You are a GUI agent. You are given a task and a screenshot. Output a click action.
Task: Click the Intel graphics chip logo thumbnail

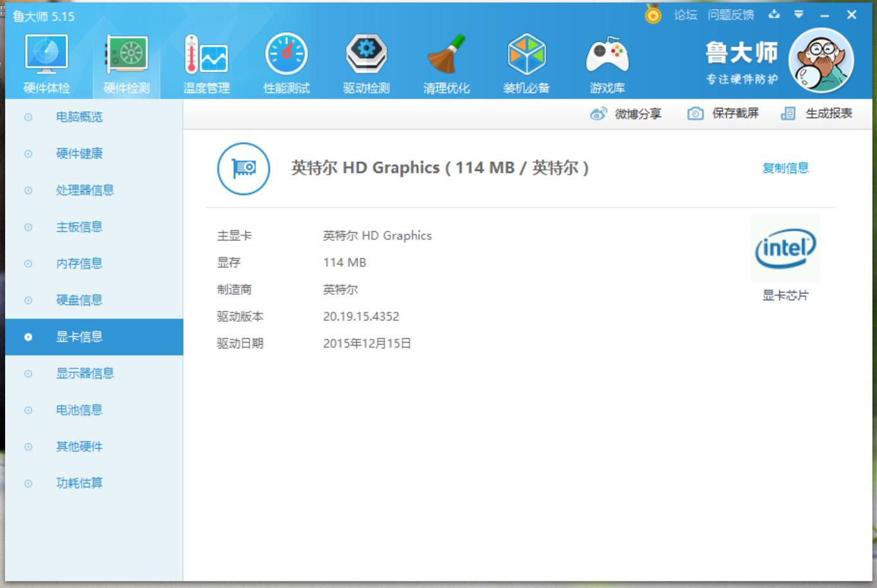pyautogui.click(x=785, y=249)
